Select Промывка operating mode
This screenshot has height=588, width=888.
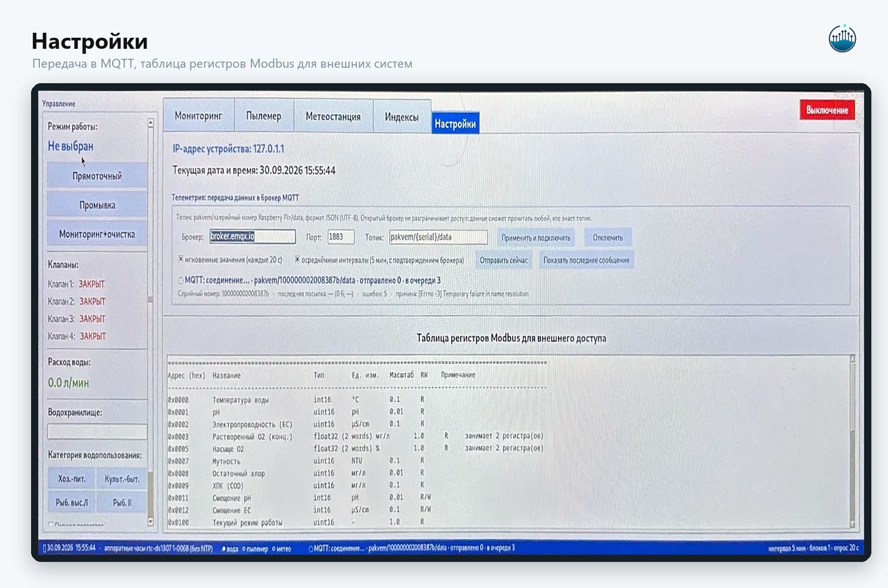tap(97, 205)
